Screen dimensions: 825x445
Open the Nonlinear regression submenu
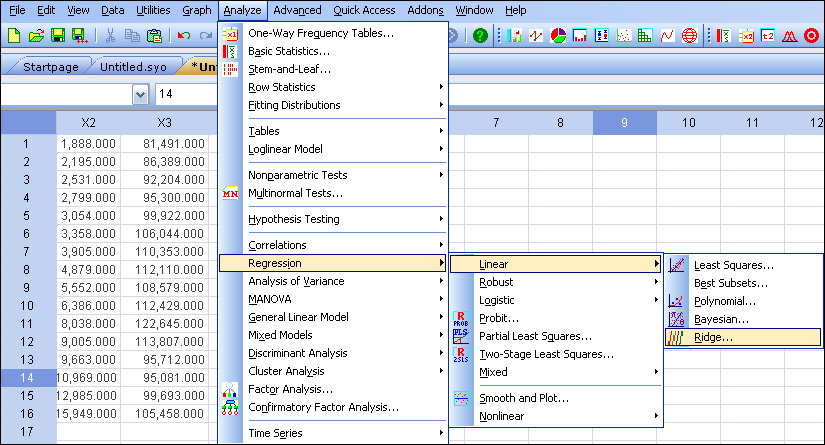pyautogui.click(x=556, y=416)
